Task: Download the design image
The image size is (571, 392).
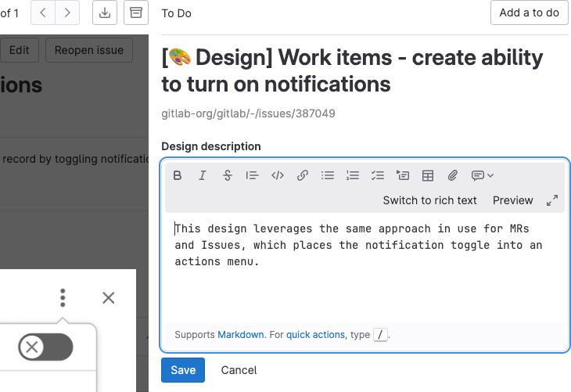Action: point(105,13)
